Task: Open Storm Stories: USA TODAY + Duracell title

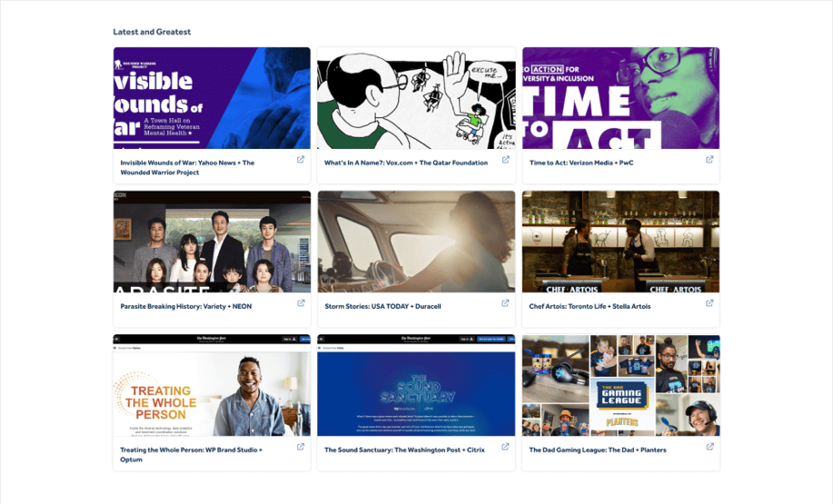Action: 382,307
